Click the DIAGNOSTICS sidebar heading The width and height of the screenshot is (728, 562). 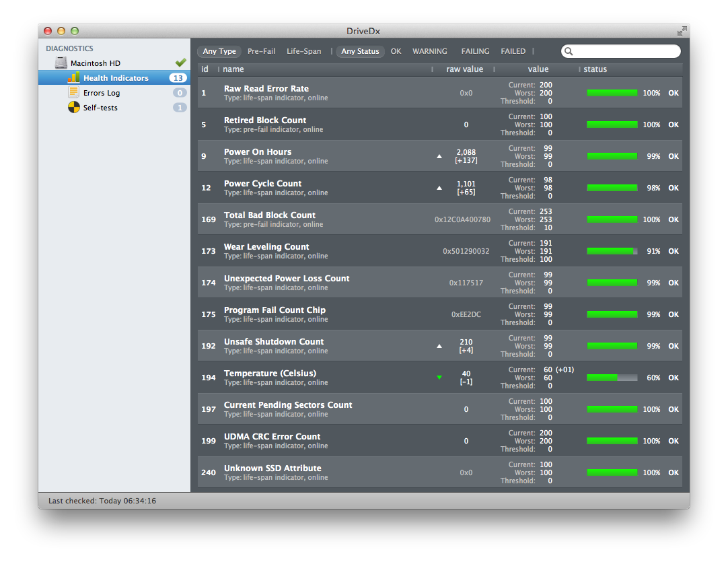tap(69, 48)
